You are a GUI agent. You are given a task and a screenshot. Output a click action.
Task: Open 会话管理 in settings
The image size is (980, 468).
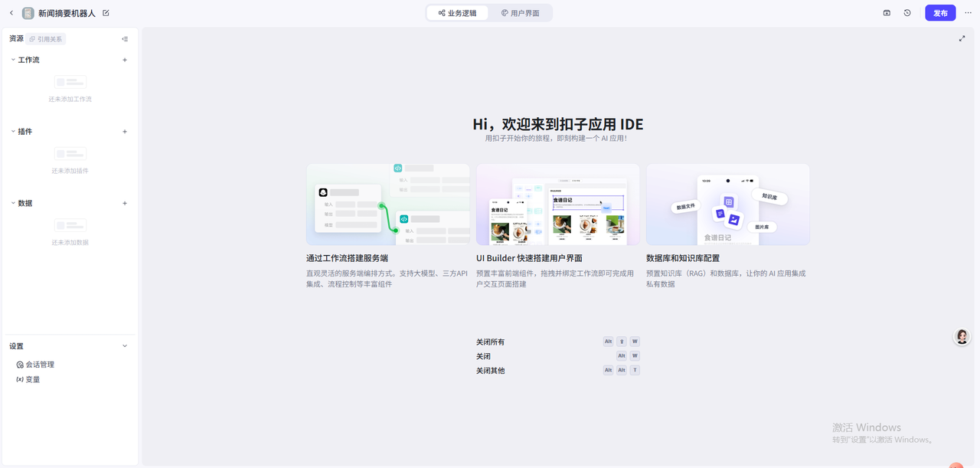(39, 365)
